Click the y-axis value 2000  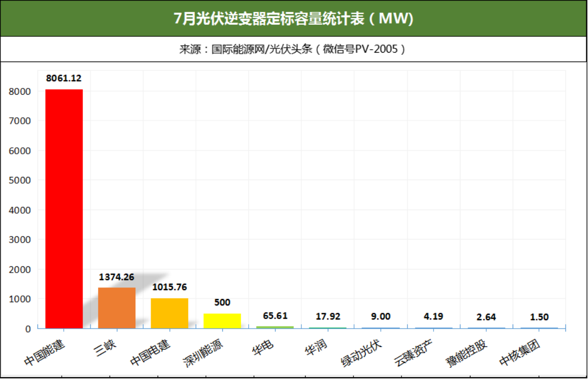pyautogui.click(x=20, y=270)
